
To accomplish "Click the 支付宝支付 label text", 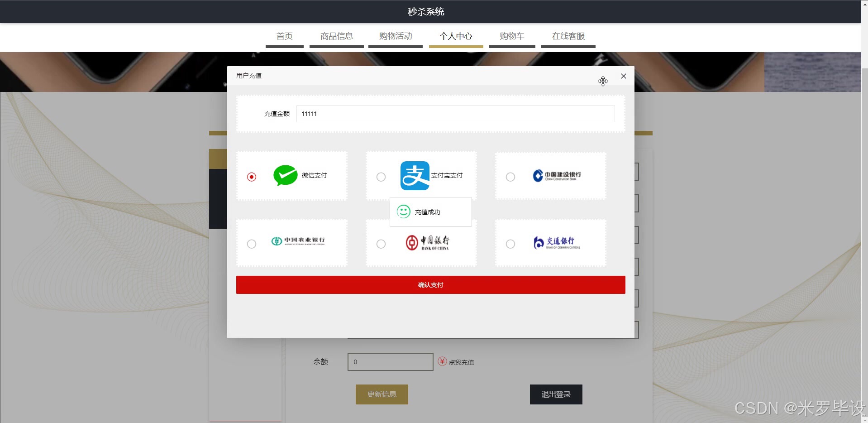I will (x=447, y=175).
